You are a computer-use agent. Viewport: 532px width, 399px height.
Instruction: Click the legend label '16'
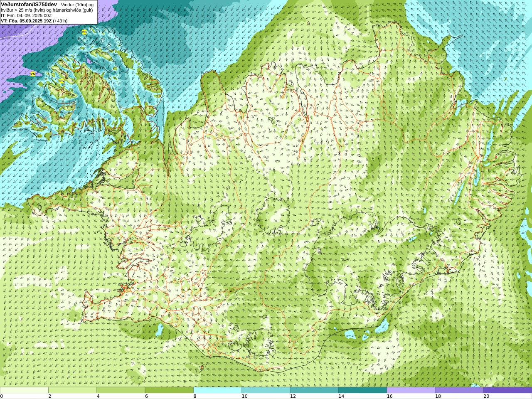[x=389, y=396]
